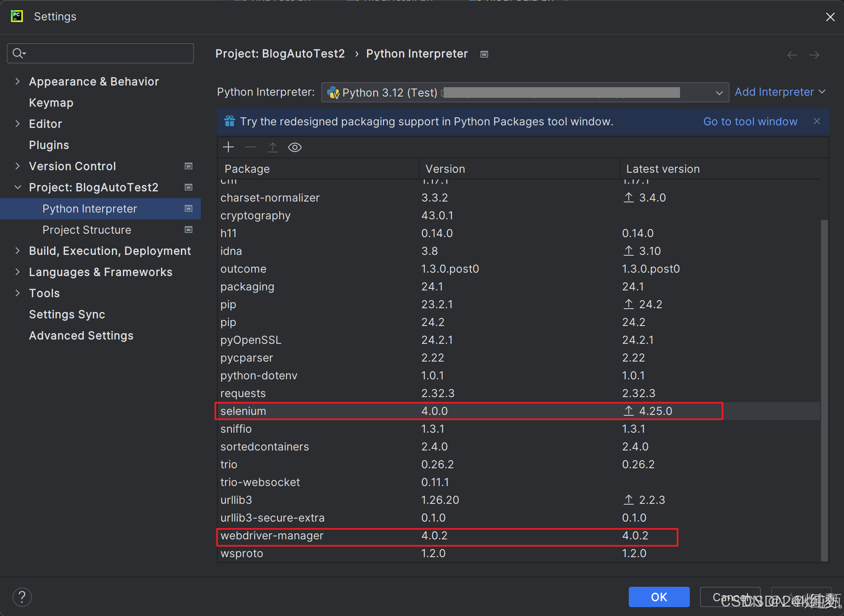This screenshot has width=844, height=616.
Task: Select Keymap settings page
Action: coord(51,102)
